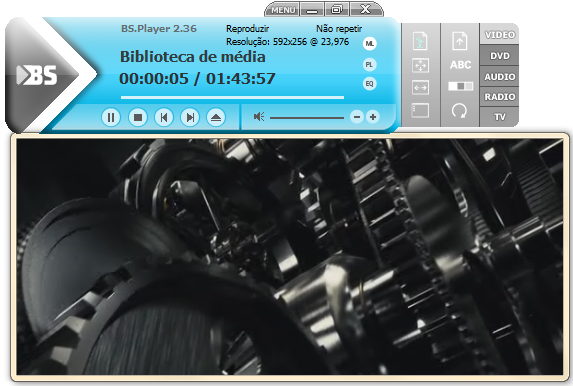This screenshot has width=573, height=386.
Task: Click the movie file icon with cyan figure
Action: click(x=420, y=41)
